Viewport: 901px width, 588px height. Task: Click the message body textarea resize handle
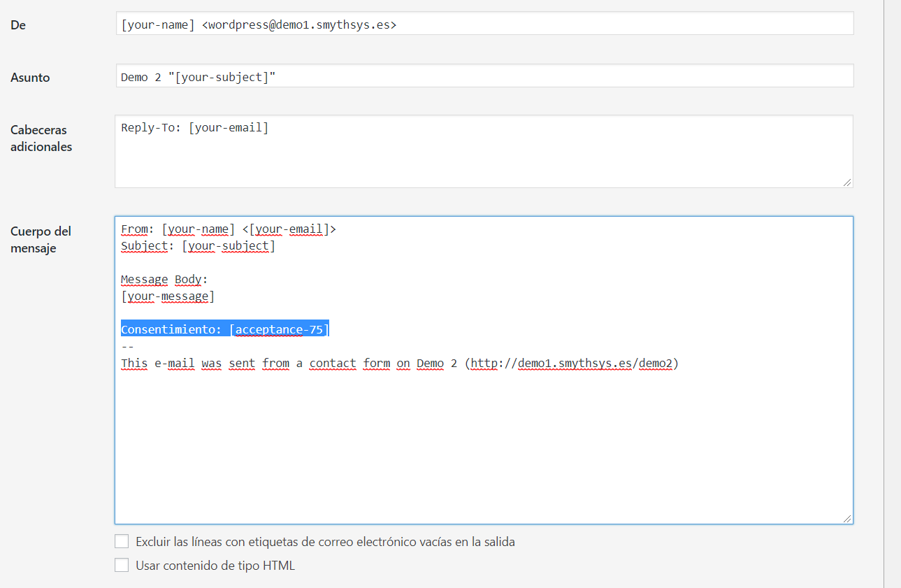(x=847, y=519)
